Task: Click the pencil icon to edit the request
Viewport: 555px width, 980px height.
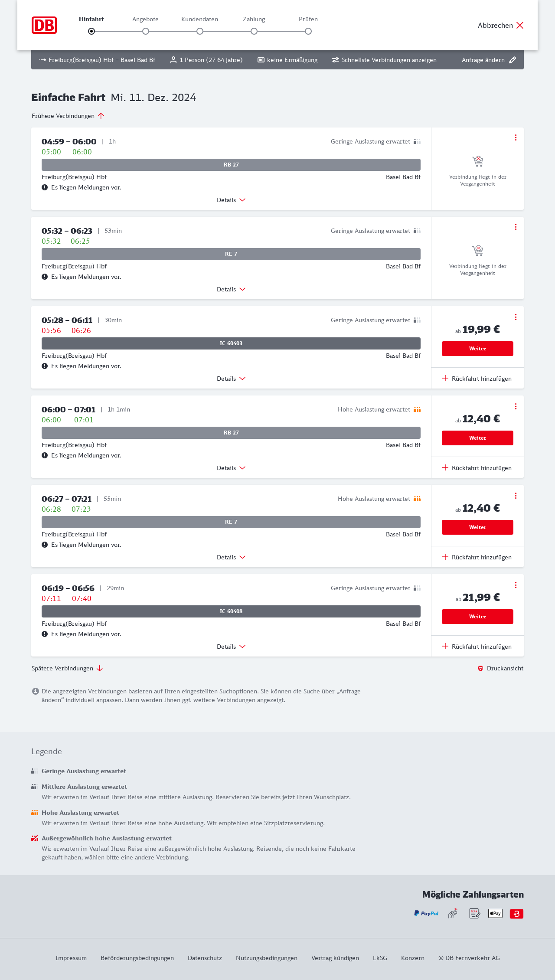Action: [513, 60]
